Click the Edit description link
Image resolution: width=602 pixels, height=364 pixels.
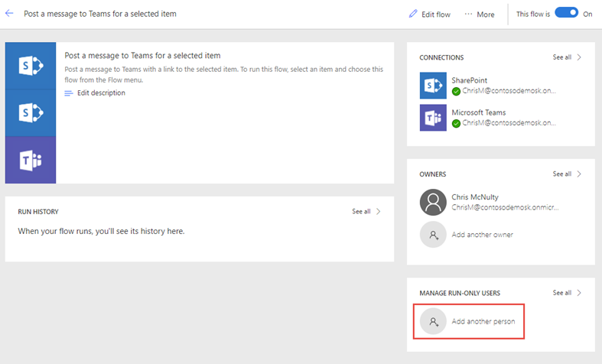point(101,93)
